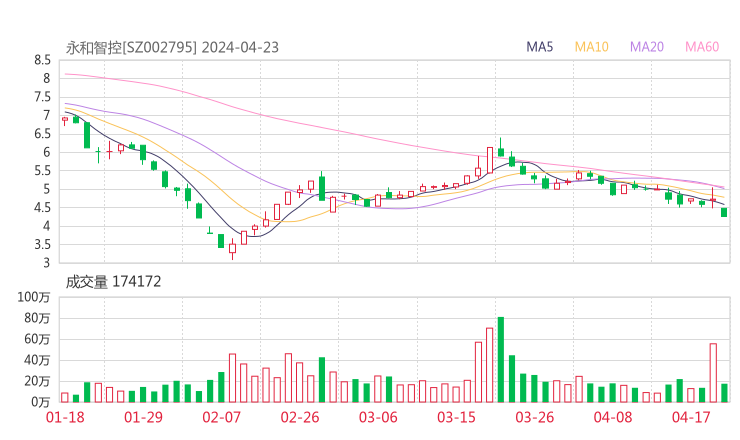This screenshot has height=440, width=740.
Task: Toggle the MA10 legend entry
Action: [x=591, y=47]
